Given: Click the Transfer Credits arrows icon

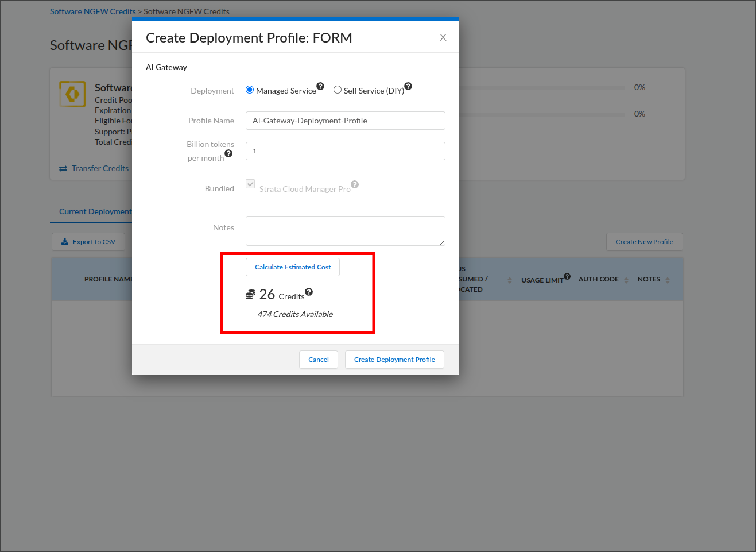Looking at the screenshot, I should [x=63, y=169].
